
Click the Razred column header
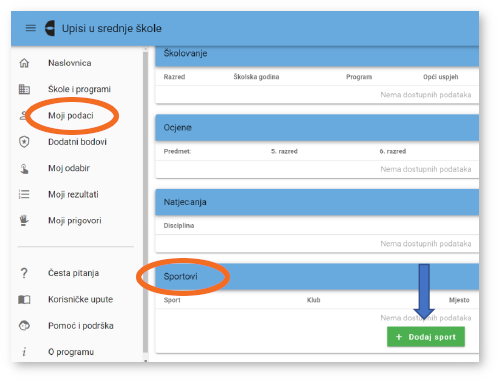[174, 77]
